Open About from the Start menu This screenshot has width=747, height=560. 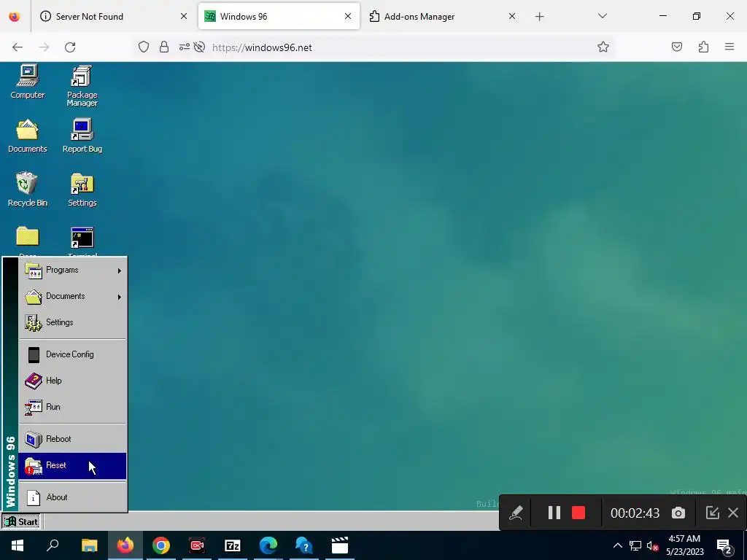point(72,497)
